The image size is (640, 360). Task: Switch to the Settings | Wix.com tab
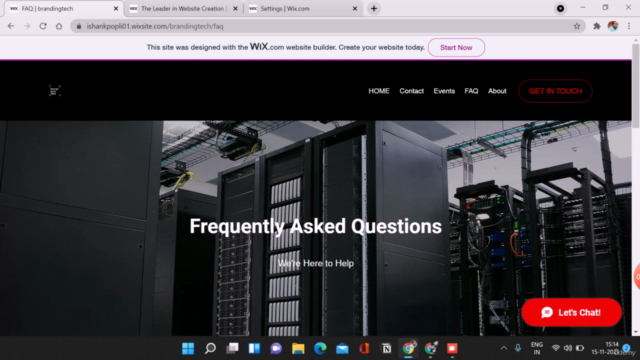[x=303, y=9]
